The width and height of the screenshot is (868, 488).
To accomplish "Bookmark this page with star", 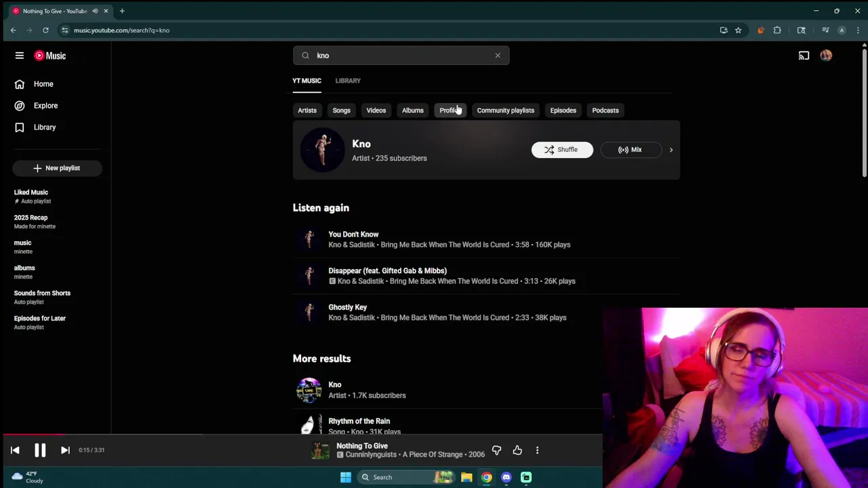I will (x=738, y=30).
